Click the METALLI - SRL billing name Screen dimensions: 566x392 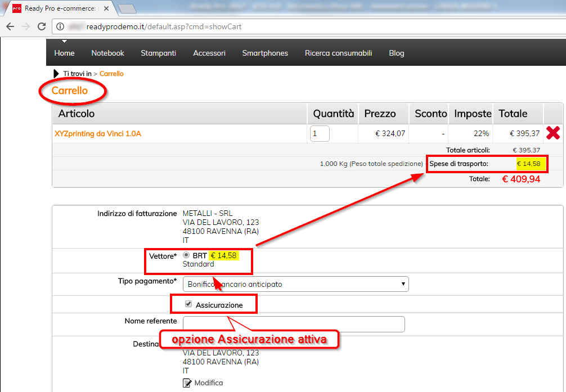208,213
